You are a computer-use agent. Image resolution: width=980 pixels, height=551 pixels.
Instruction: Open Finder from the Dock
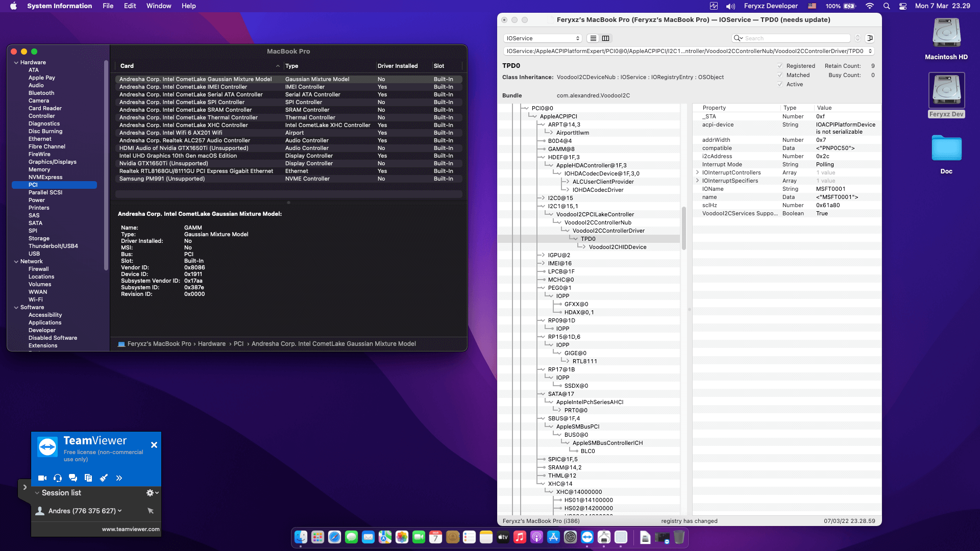click(301, 537)
